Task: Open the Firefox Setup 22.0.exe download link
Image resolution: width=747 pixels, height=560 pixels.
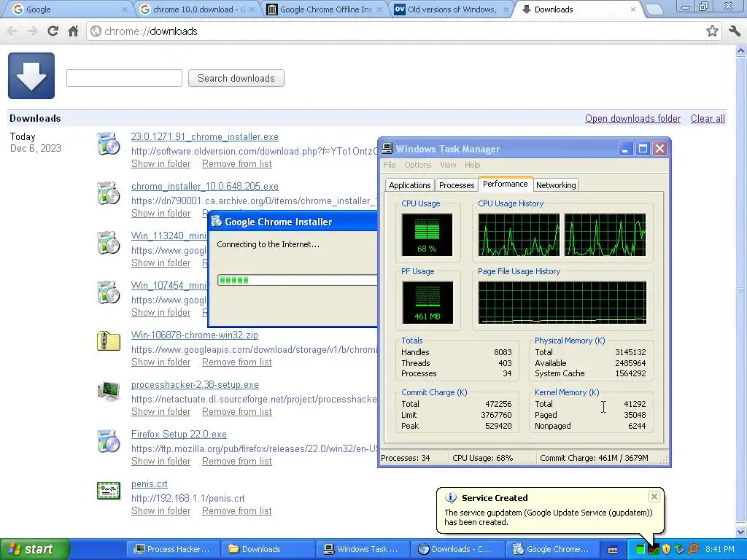Action: [179, 435]
